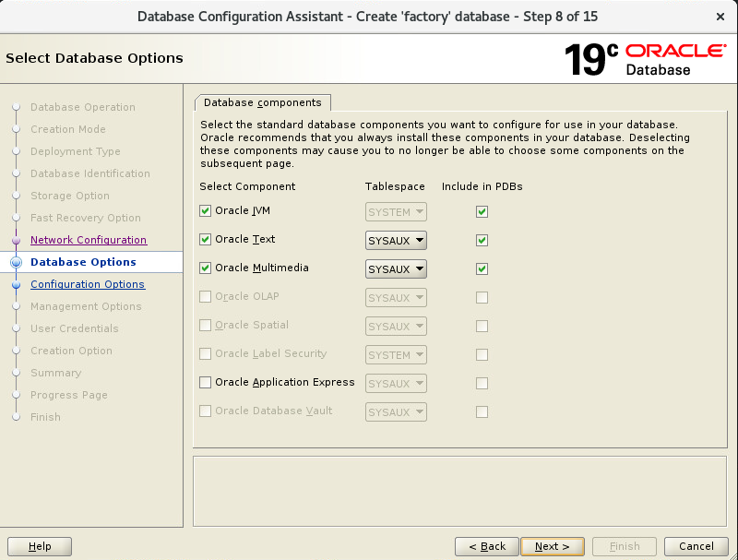Toggle Include in PDBs for Oracle Text

[x=482, y=241]
